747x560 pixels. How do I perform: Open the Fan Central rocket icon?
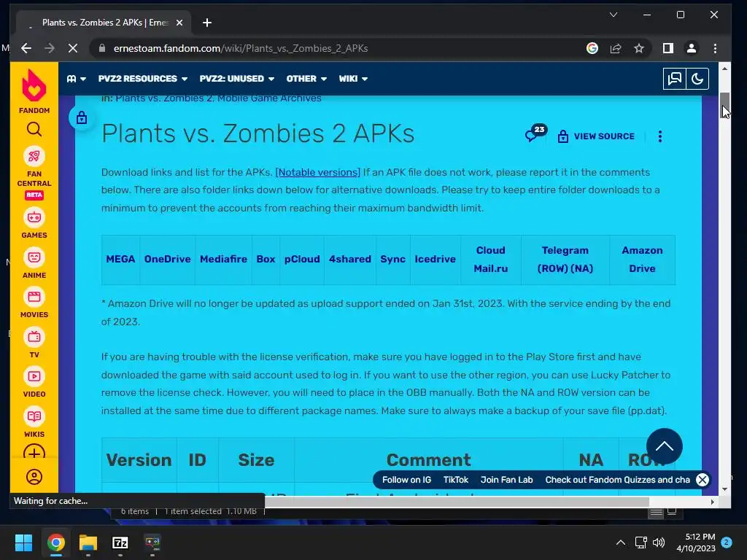34,156
